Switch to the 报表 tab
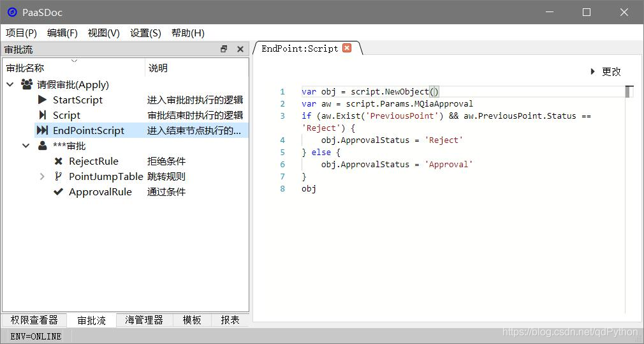 coord(230,320)
